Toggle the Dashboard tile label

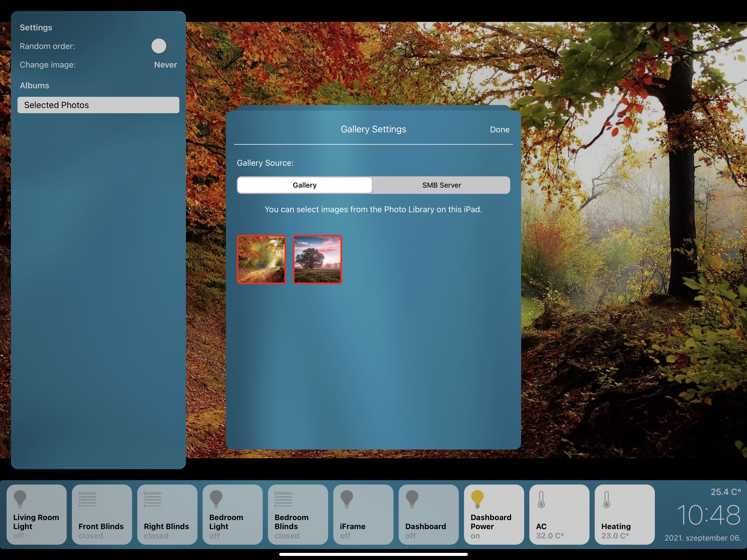coord(425,526)
